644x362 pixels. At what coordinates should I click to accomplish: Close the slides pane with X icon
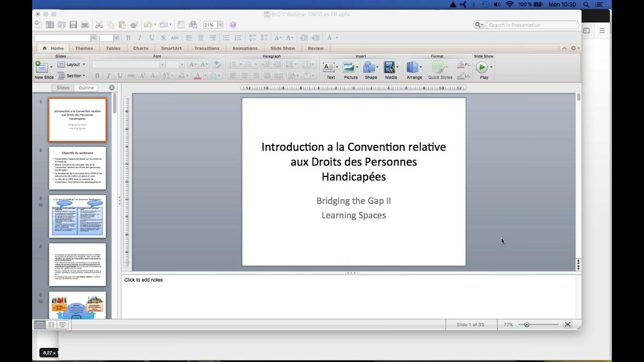pos(112,87)
